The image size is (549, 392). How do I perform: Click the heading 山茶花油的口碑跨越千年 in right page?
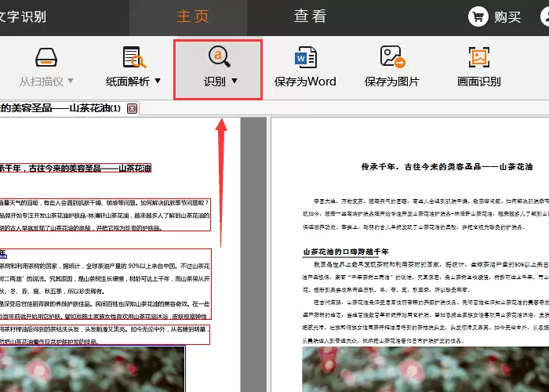pos(346,252)
